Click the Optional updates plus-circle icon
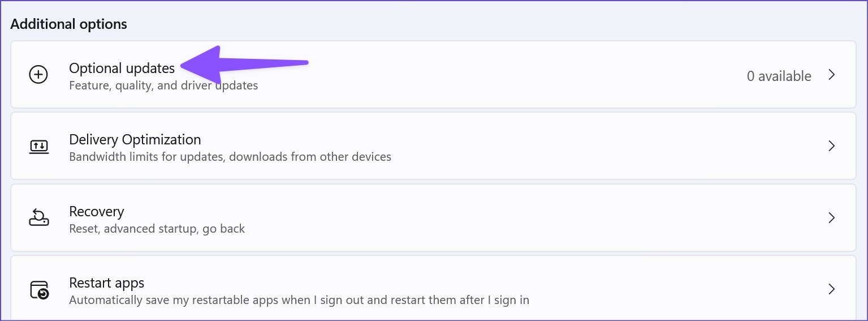 (38, 75)
